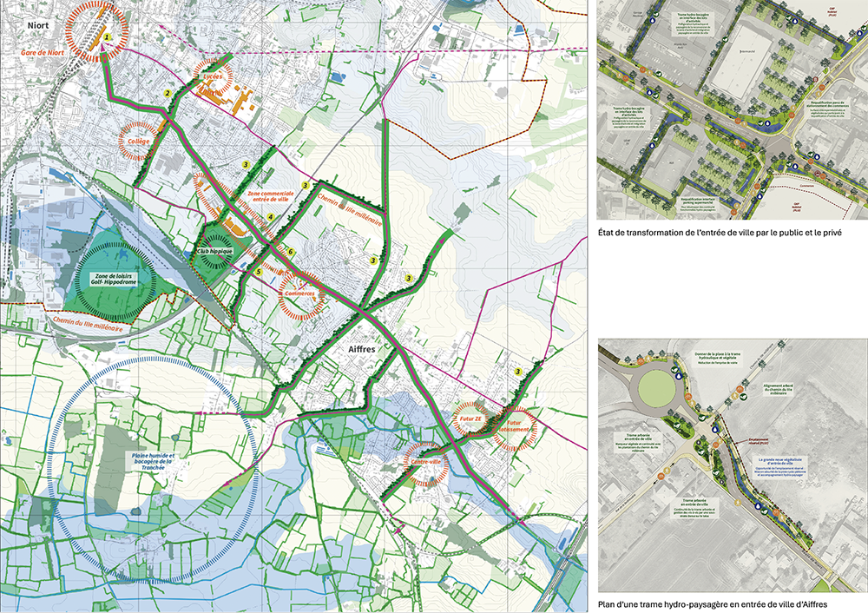Click 'Requalification parcs de stationnement des commerces' note
Screen dimensions: 868x613
click(829, 109)
